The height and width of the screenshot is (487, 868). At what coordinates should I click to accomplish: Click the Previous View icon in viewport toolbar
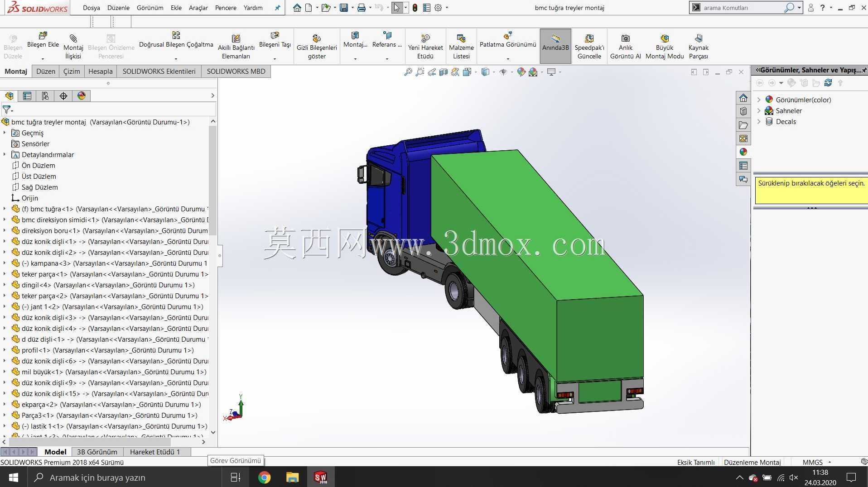click(x=432, y=72)
